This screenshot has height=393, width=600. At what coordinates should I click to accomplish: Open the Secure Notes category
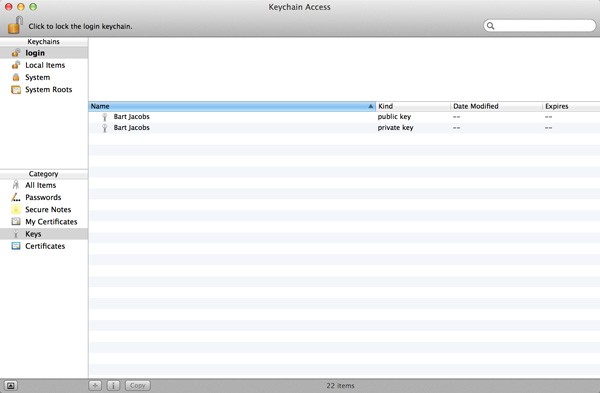44,210
